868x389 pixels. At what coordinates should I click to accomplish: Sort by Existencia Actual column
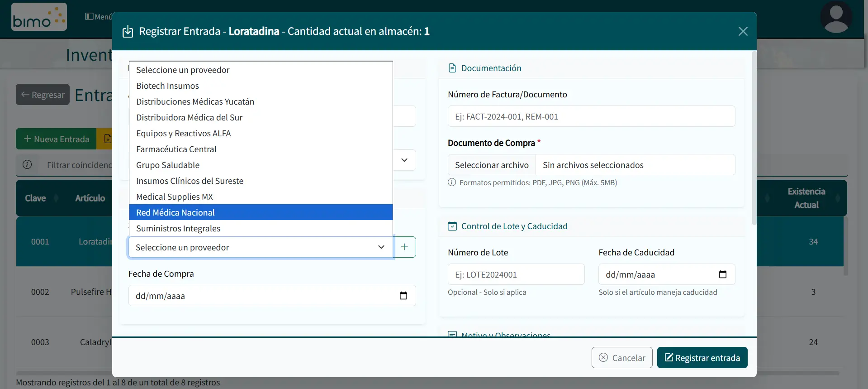point(806,198)
